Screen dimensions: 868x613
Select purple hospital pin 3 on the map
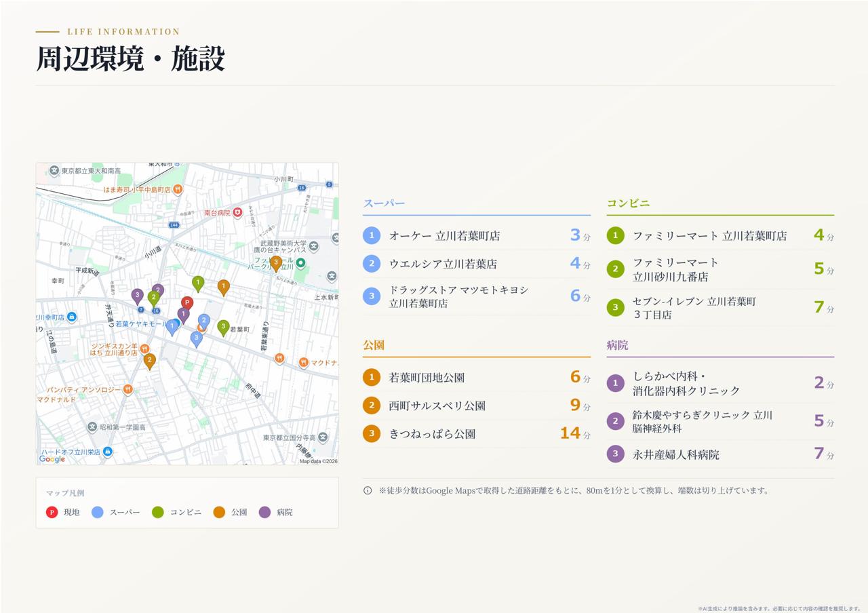coord(138,297)
